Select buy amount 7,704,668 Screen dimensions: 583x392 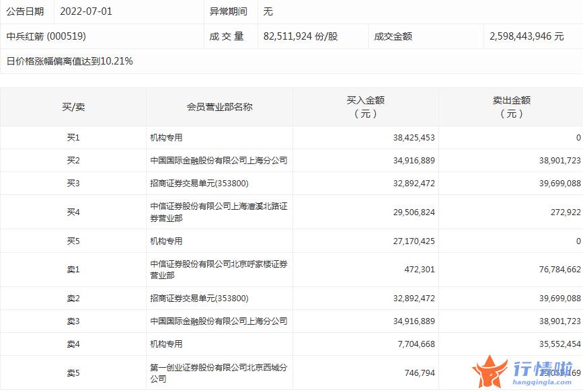coord(416,344)
